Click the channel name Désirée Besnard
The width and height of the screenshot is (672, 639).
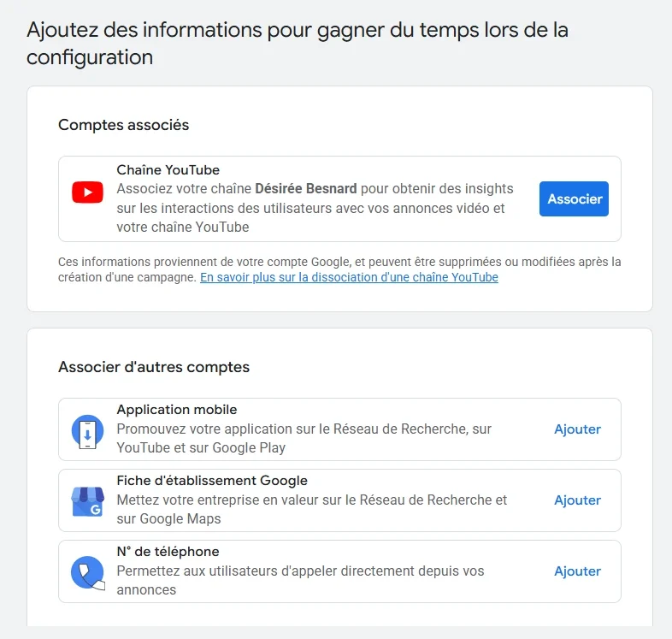click(306, 188)
